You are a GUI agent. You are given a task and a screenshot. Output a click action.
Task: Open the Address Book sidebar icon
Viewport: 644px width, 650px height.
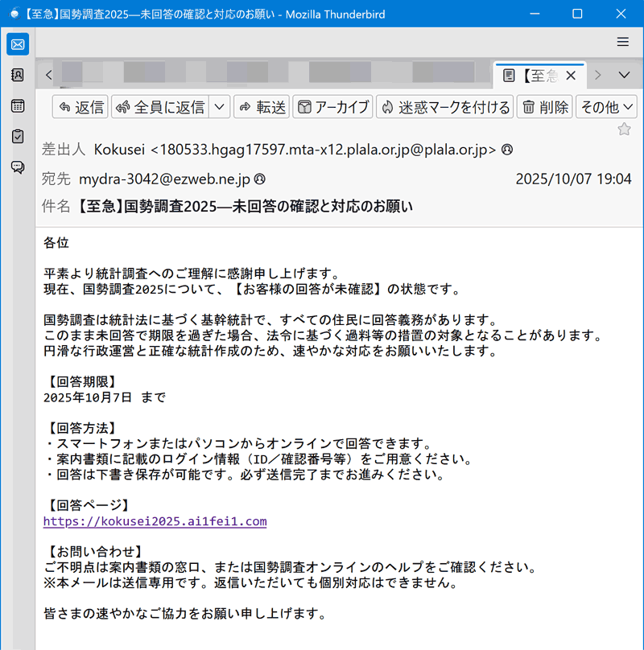click(18, 75)
